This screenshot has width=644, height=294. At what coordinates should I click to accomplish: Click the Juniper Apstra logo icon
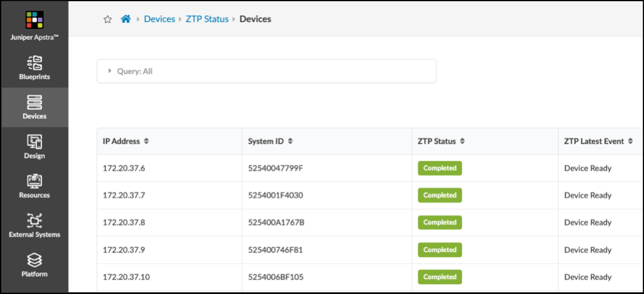(x=34, y=20)
